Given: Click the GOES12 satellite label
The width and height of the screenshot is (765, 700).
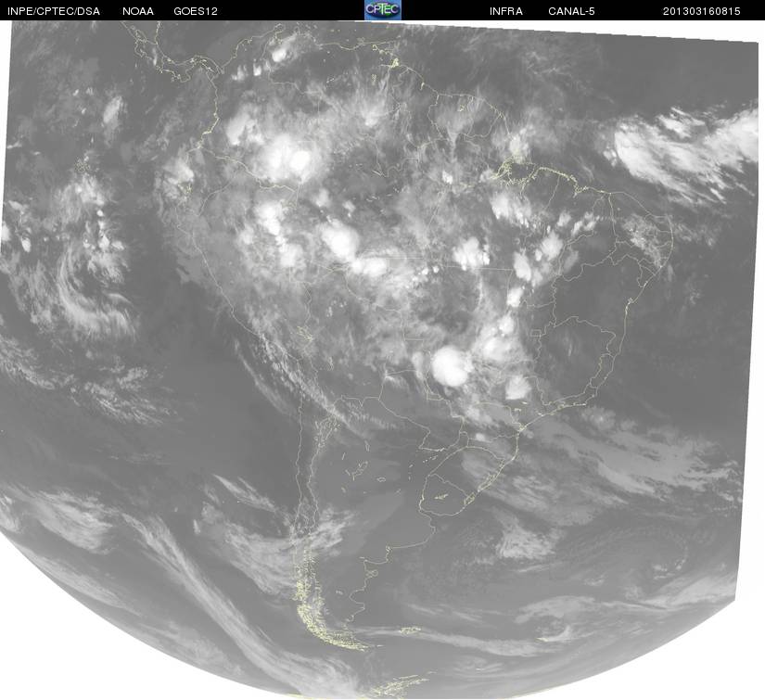Looking at the screenshot, I should 195,11.
